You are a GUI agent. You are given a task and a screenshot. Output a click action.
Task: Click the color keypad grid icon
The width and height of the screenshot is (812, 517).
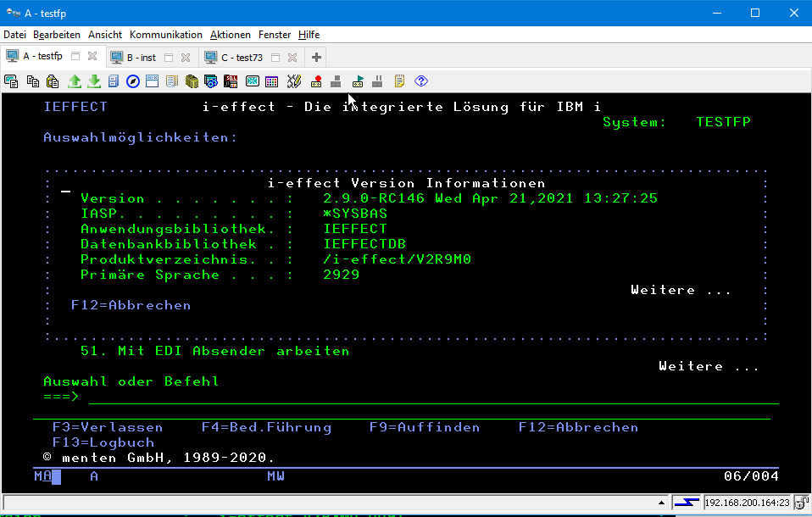click(272, 81)
